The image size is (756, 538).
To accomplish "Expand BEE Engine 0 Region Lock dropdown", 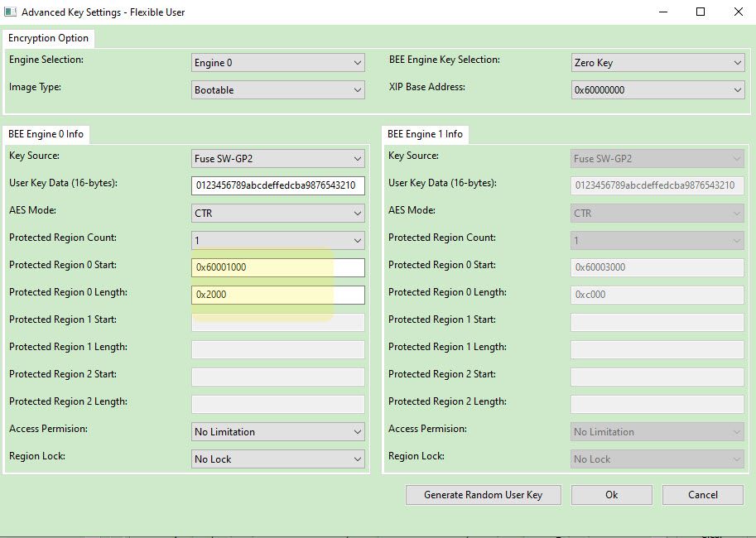I will click(x=277, y=459).
